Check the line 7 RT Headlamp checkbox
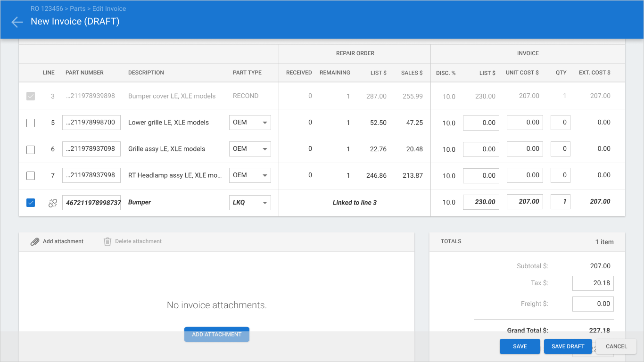 [x=31, y=176]
